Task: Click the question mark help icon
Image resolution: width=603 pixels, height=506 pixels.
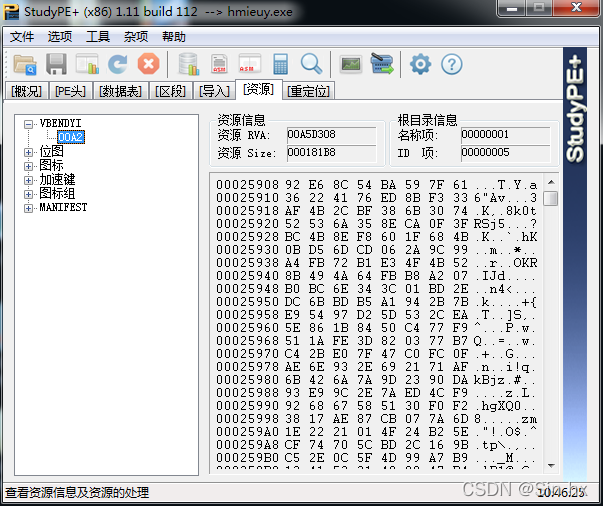Action: click(451, 64)
